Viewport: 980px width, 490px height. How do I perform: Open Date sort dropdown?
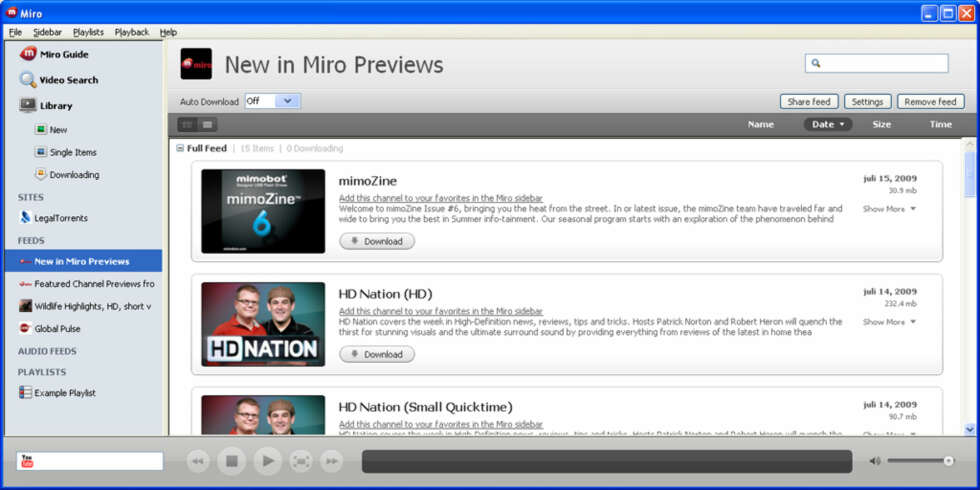click(828, 124)
